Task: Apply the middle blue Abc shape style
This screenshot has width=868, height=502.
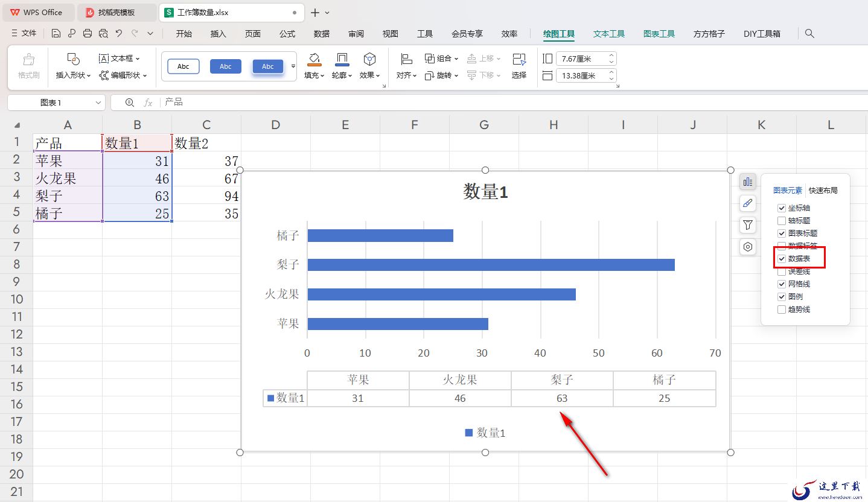Action: [226, 66]
